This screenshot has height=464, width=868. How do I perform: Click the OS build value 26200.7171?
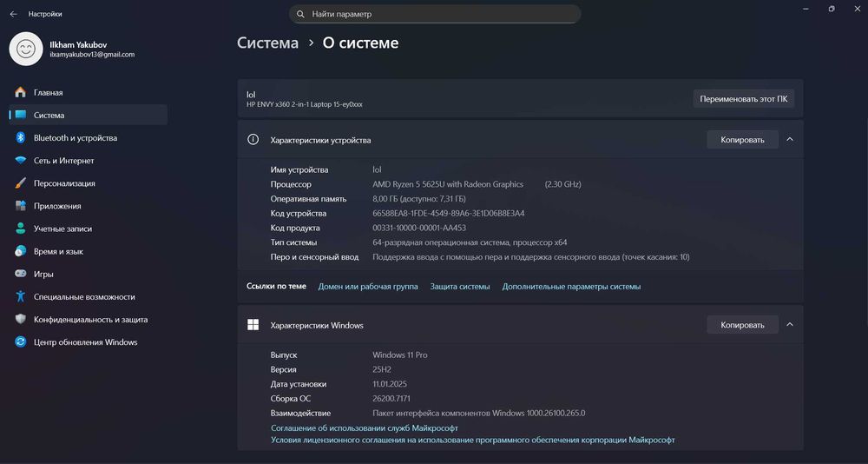coord(391,399)
